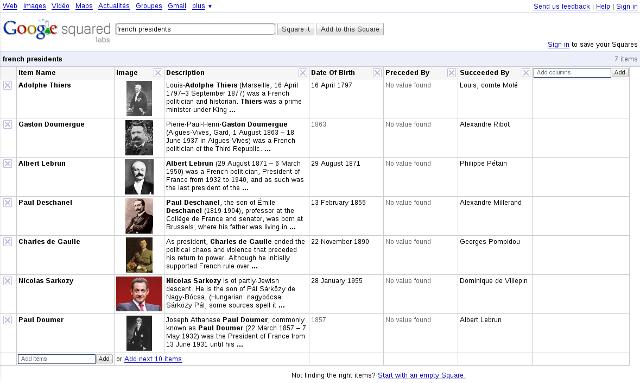Open the Gmail link in top bar
Screen dimensions: 640x383
pos(177,6)
